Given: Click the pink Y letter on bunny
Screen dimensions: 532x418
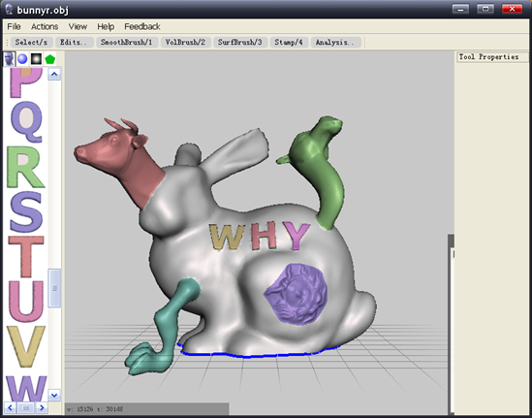Looking at the screenshot, I should tap(297, 236).
